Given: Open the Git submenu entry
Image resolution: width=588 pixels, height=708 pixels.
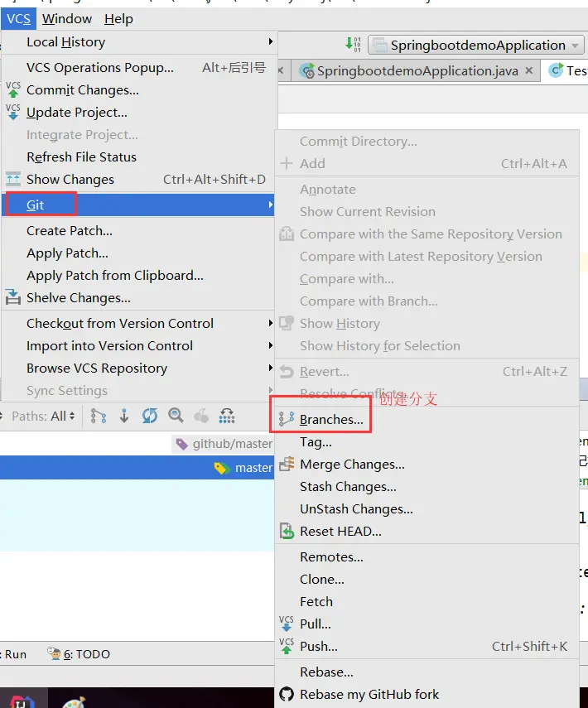Looking at the screenshot, I should click(138, 205).
